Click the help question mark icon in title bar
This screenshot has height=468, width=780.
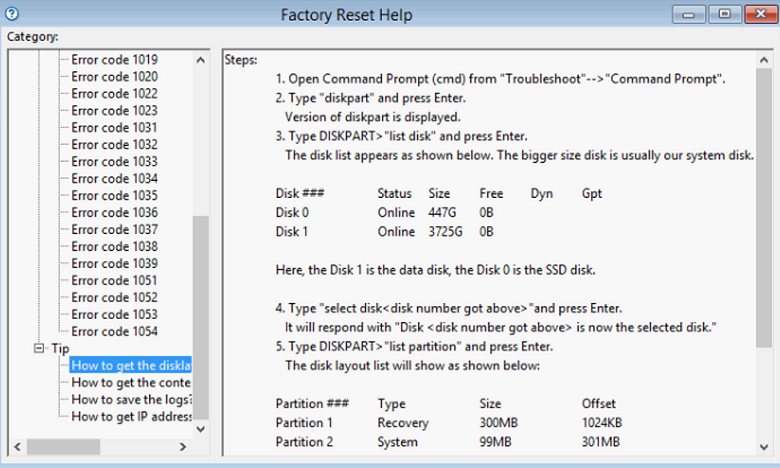click(x=12, y=14)
